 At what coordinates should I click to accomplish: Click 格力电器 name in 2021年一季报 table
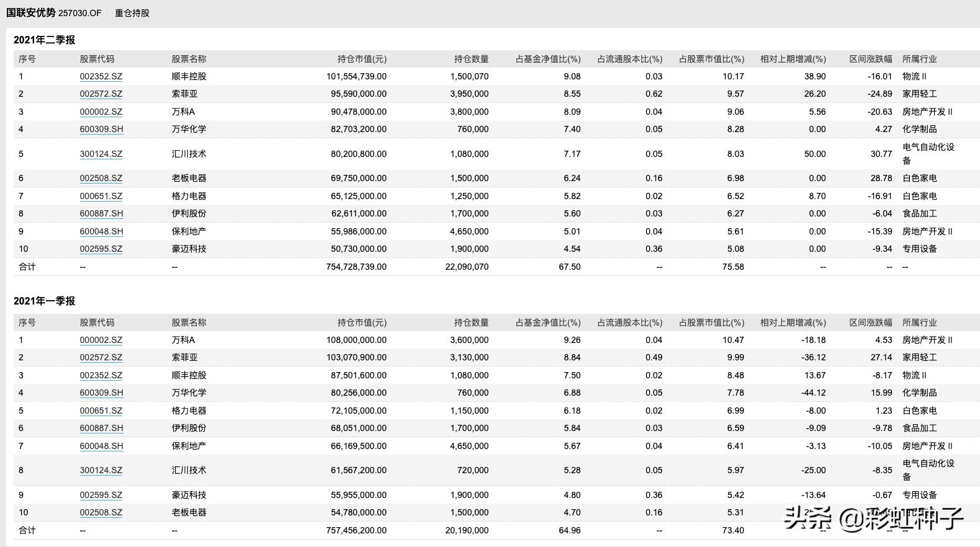pyautogui.click(x=189, y=411)
